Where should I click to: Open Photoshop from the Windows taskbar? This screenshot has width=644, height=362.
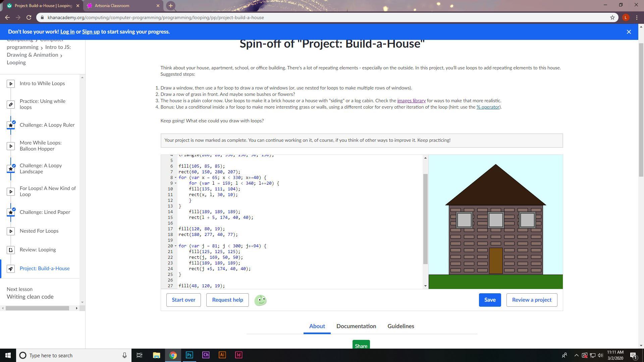pyautogui.click(x=189, y=355)
